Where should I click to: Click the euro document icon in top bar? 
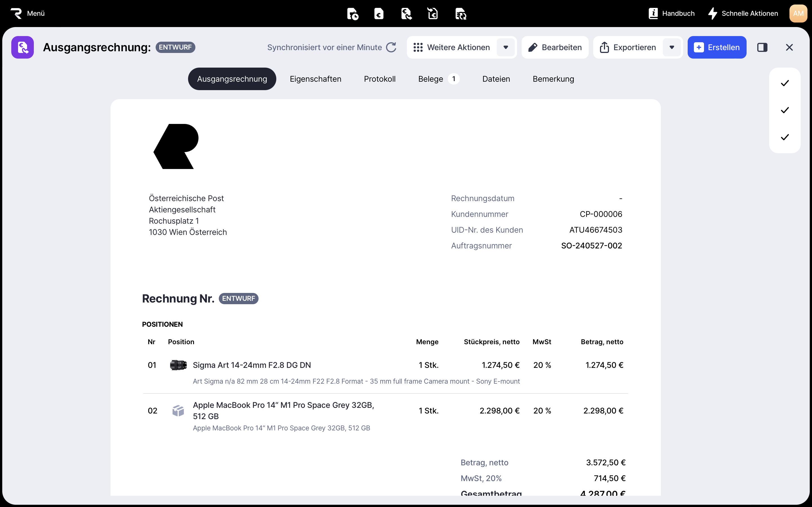click(379, 14)
